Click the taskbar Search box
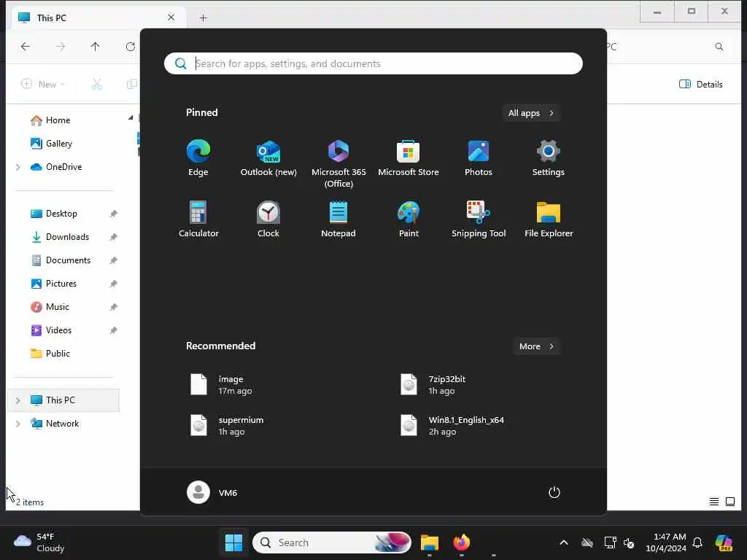 pyautogui.click(x=332, y=542)
